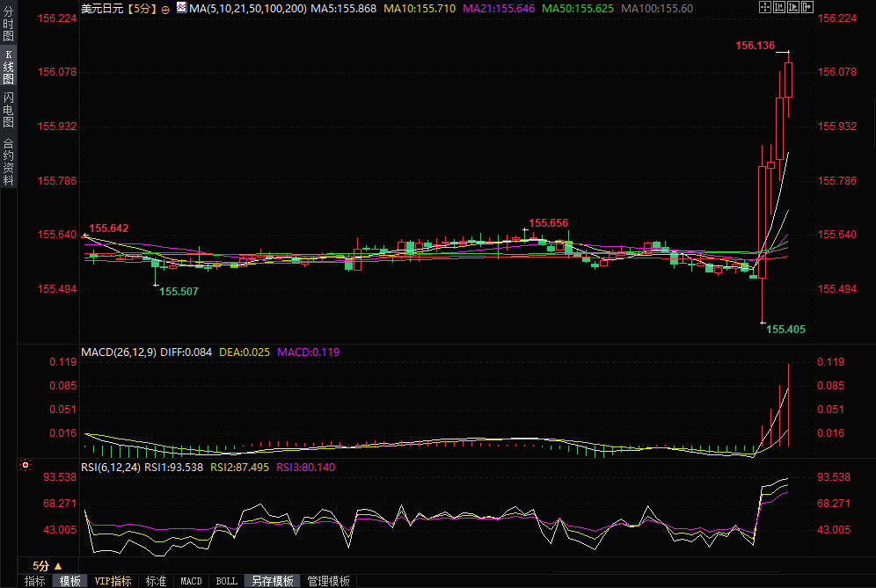Click the first layout icon at top right
This screenshot has width=876, height=588.
[x=766, y=8]
